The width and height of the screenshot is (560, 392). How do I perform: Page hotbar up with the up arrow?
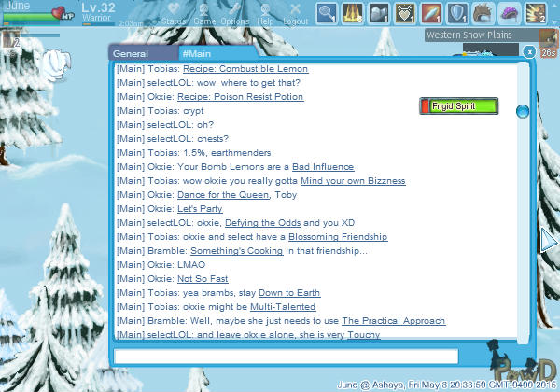click(x=554, y=5)
